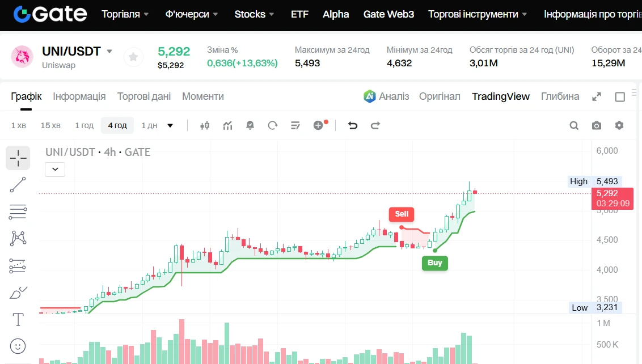Image resolution: width=642 pixels, height=364 pixels.
Task: Open the Торгівля menu
Action: pyautogui.click(x=125, y=14)
